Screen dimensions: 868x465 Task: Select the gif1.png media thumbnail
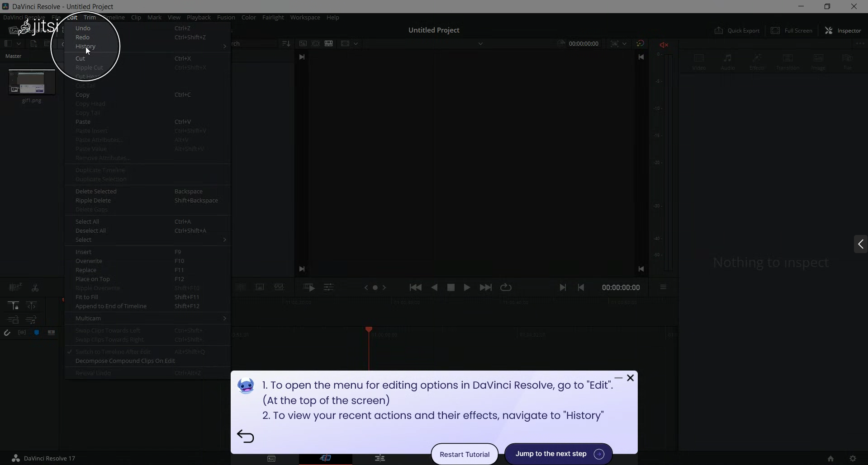[32, 82]
